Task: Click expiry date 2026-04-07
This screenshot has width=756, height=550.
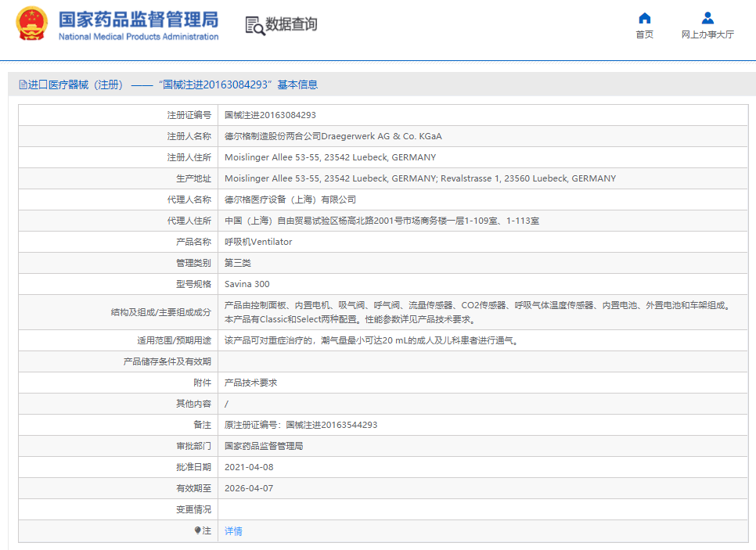Action: point(249,488)
